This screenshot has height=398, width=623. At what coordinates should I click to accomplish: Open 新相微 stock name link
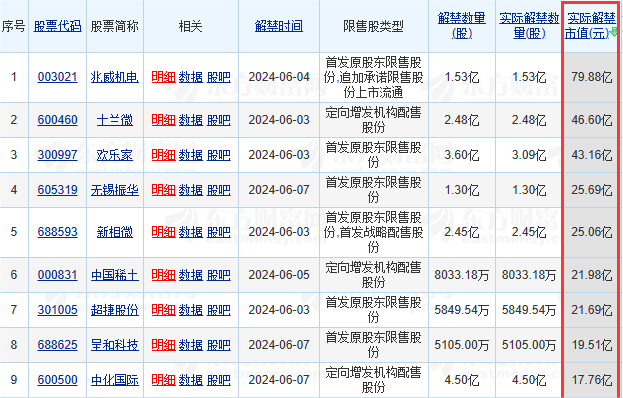click(115, 232)
